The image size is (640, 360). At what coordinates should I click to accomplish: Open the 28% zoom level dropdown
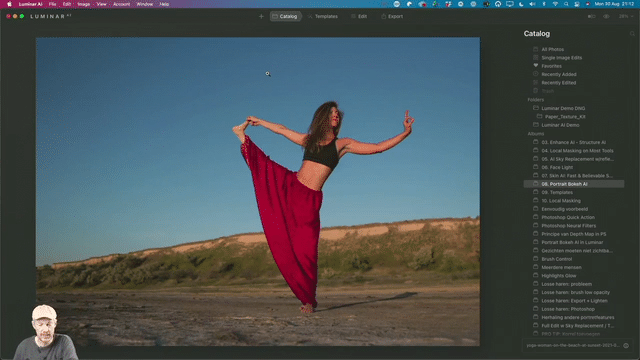coord(626,16)
